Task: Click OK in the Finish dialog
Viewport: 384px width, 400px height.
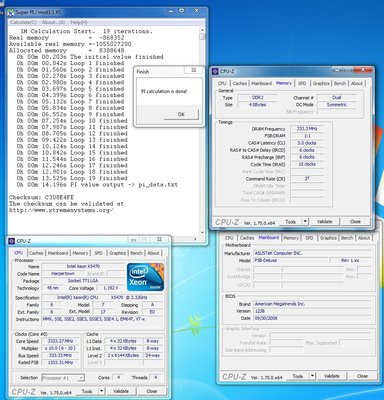Action: pos(181,114)
